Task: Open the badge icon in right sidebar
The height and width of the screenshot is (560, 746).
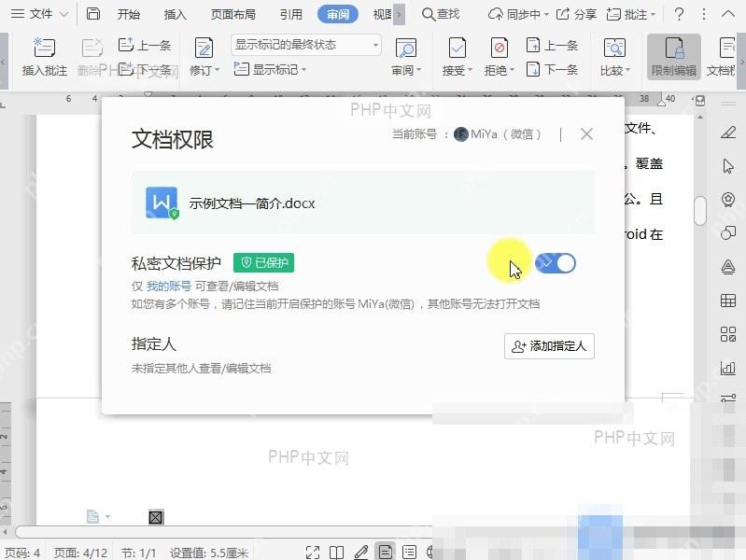Action: [x=728, y=200]
